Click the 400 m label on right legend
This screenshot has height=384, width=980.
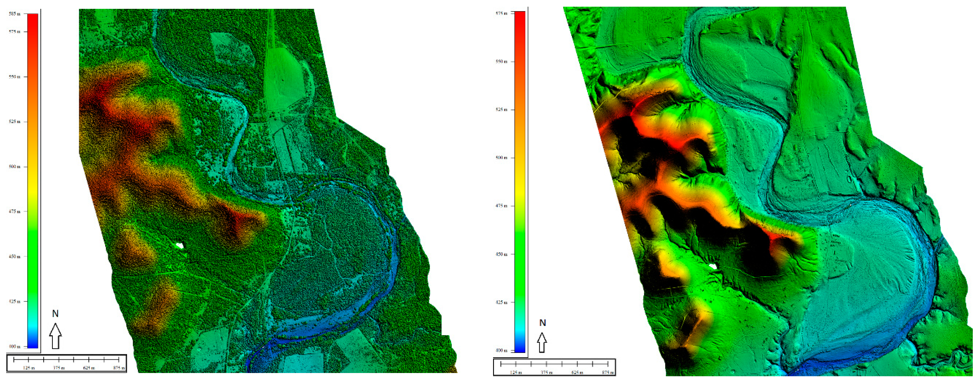point(501,350)
